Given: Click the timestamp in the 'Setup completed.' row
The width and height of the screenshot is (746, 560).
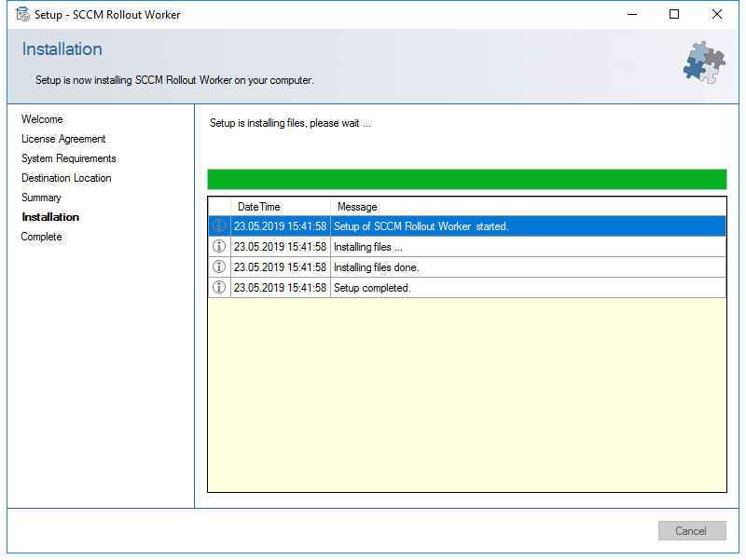Looking at the screenshot, I should 281,288.
